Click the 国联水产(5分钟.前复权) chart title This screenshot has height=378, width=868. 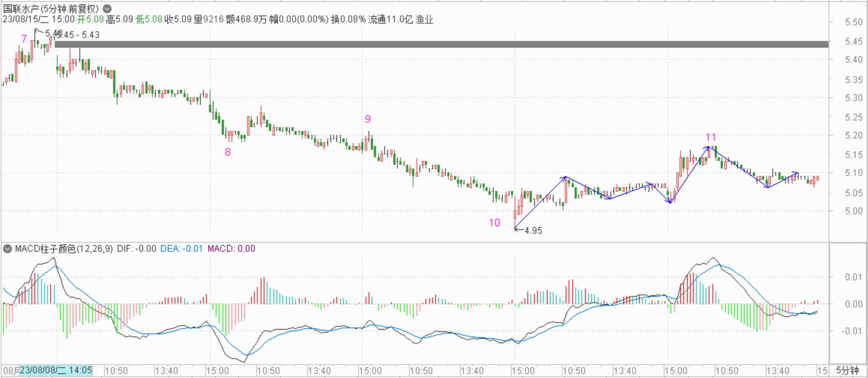[51, 9]
